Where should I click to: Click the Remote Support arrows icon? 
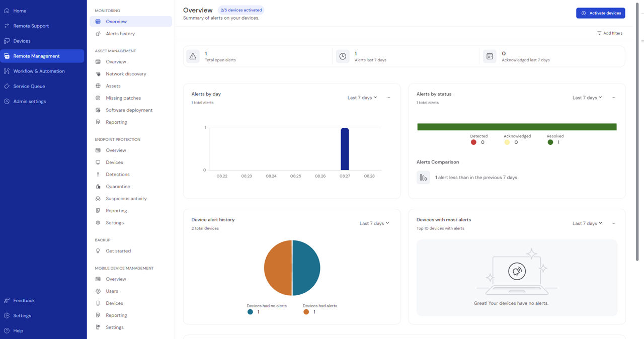(7, 26)
